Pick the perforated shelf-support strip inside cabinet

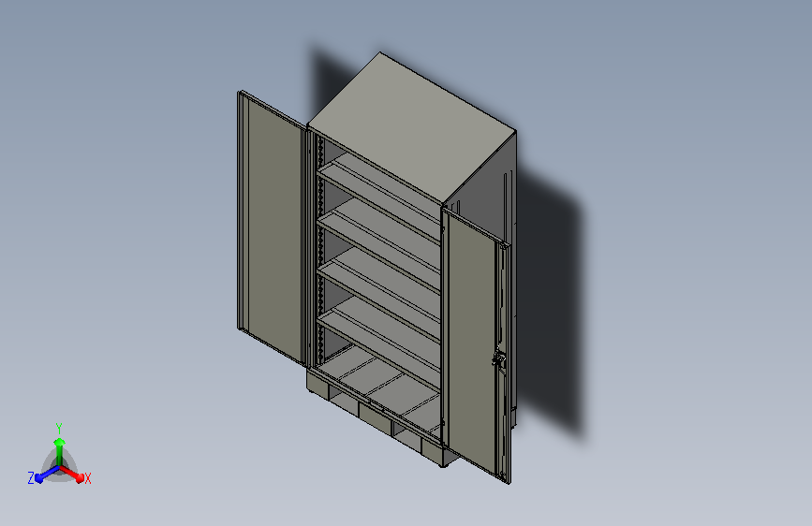point(320,249)
